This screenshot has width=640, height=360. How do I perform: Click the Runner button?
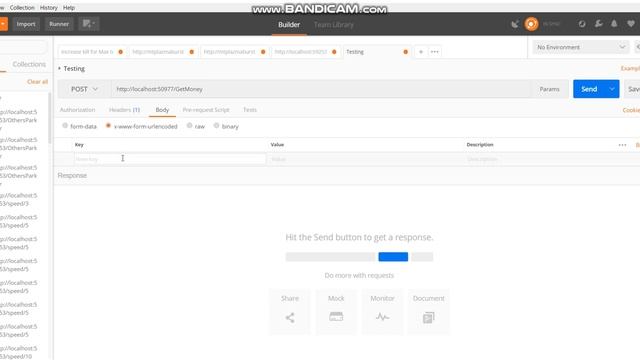click(59, 24)
